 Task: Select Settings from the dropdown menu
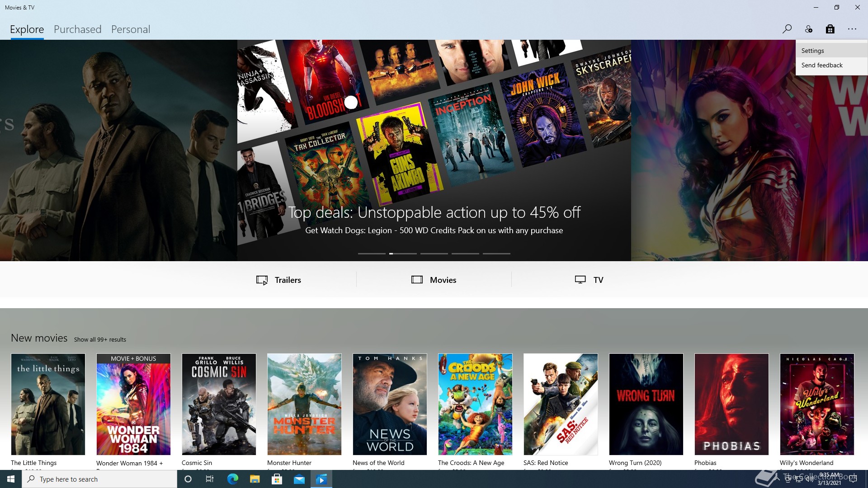(x=831, y=51)
